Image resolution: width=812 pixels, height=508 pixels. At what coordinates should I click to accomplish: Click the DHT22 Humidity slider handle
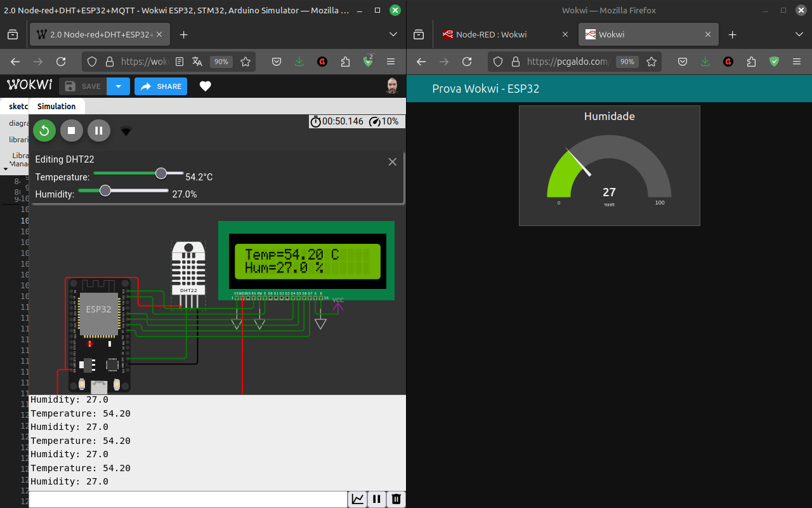click(x=105, y=190)
